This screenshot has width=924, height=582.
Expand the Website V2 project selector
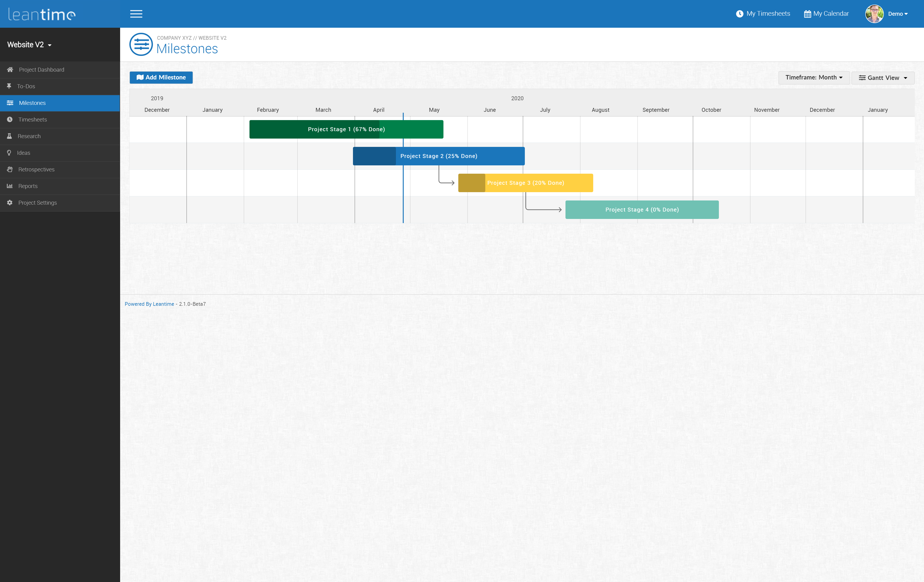click(x=29, y=45)
